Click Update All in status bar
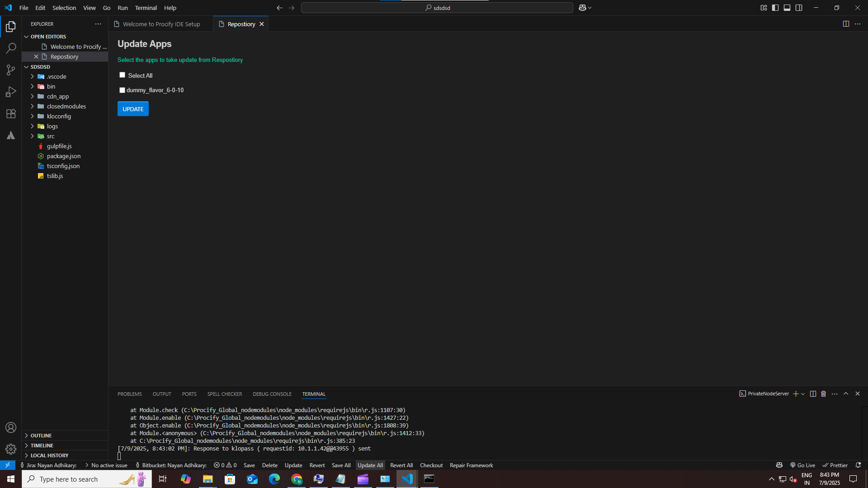This screenshot has height=488, width=868. tap(370, 465)
